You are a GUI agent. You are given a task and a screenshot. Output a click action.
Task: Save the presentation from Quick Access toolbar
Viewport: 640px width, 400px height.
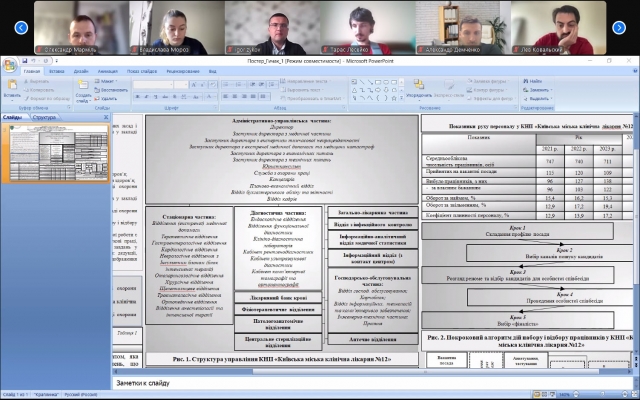coord(24,61)
